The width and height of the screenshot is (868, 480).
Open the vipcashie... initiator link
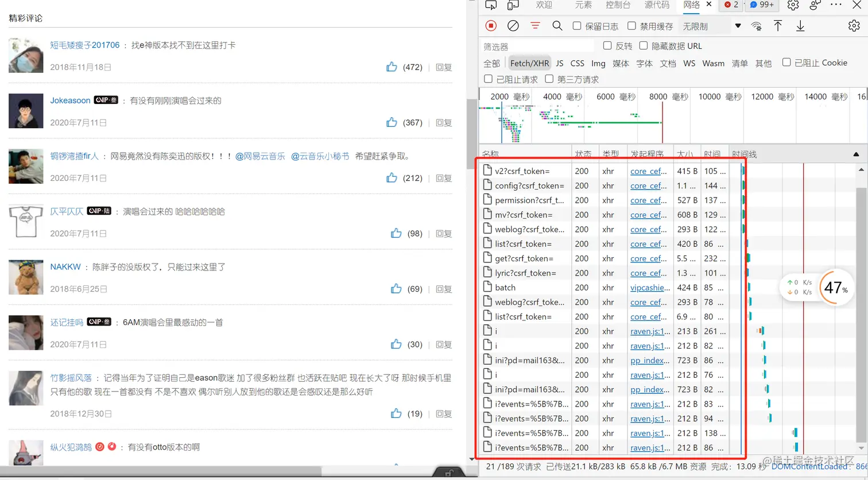pos(650,288)
